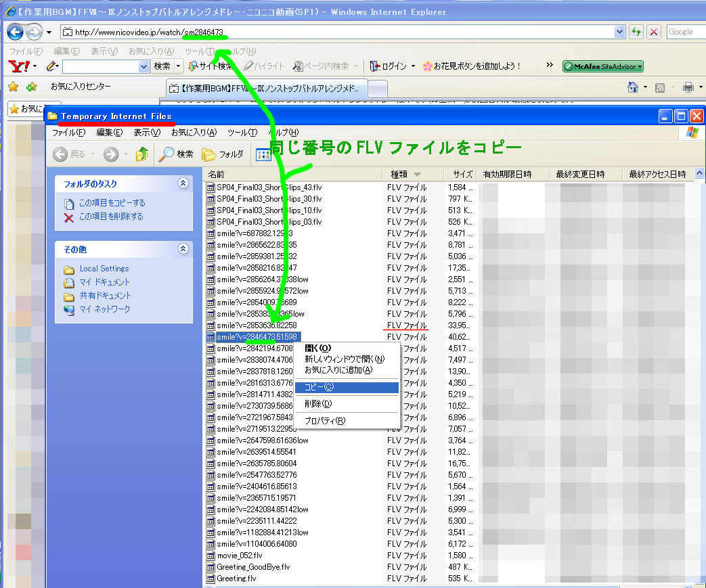Open 共有ドキュメント link
The height and width of the screenshot is (588, 706).
point(106,295)
